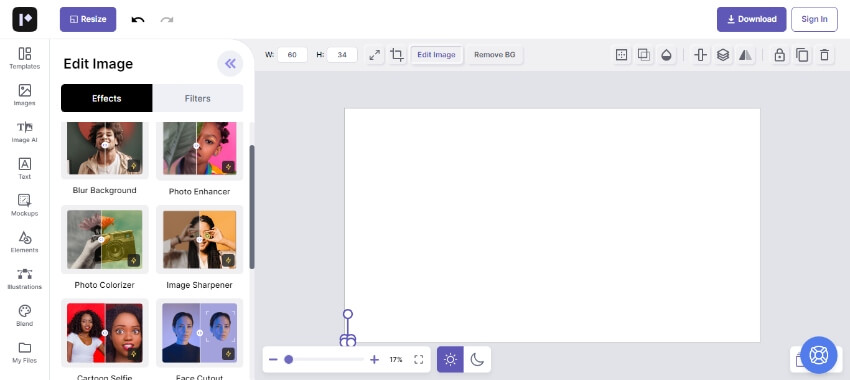Duplicate the selected object with copy icon

coord(802,55)
